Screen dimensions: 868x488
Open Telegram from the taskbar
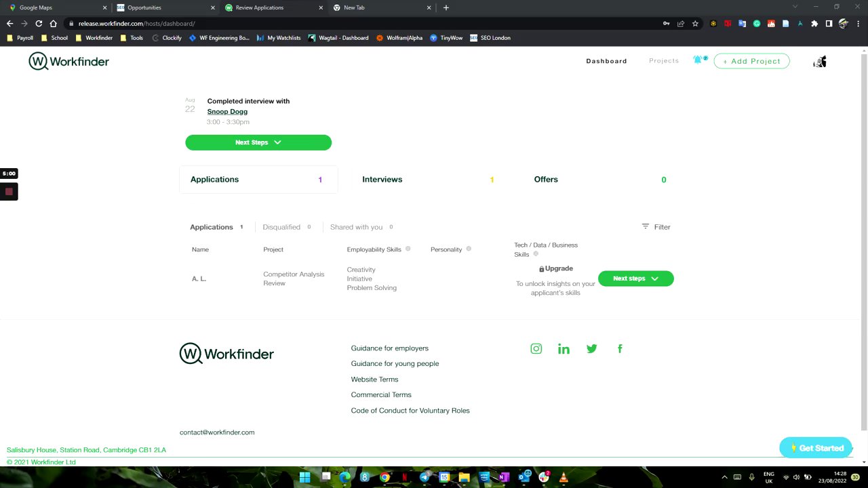pyautogui.click(x=425, y=477)
